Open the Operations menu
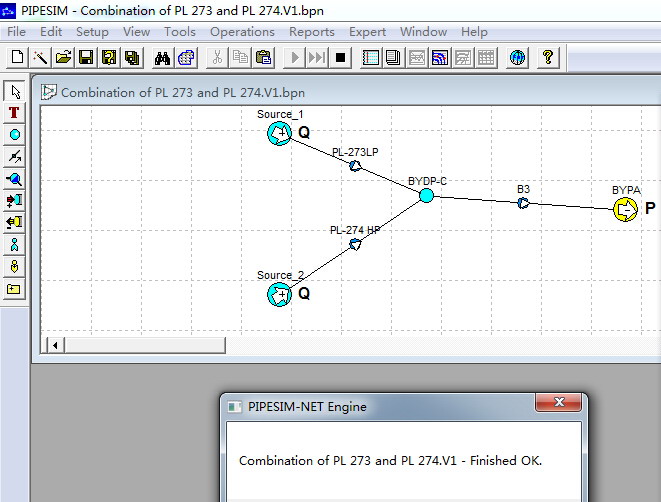661x502 pixels. (242, 32)
